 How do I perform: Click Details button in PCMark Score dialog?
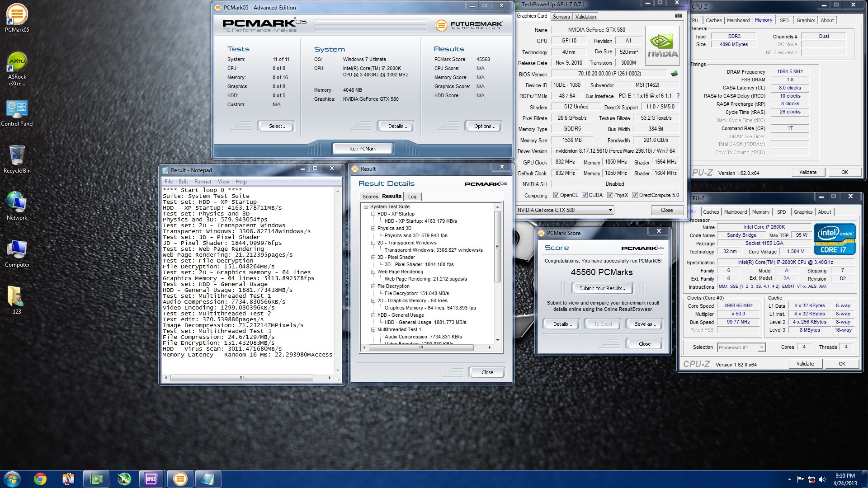click(562, 324)
